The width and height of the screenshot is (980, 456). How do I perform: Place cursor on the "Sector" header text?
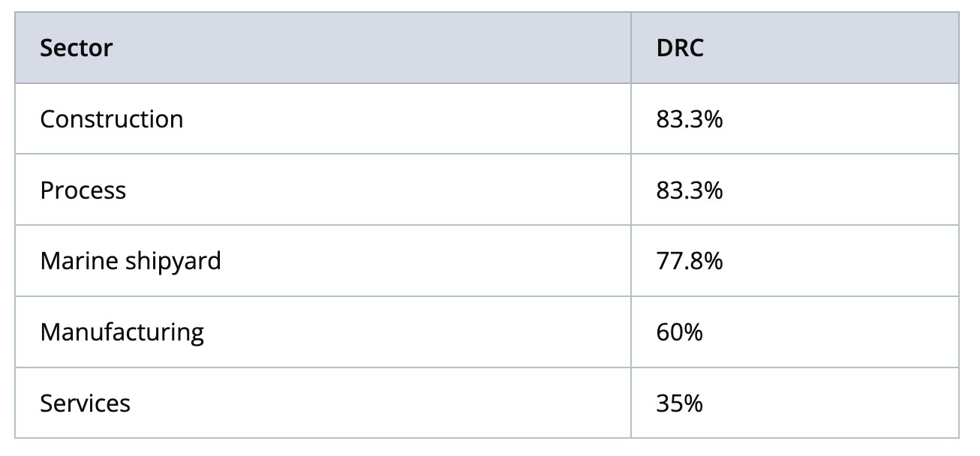(76, 48)
